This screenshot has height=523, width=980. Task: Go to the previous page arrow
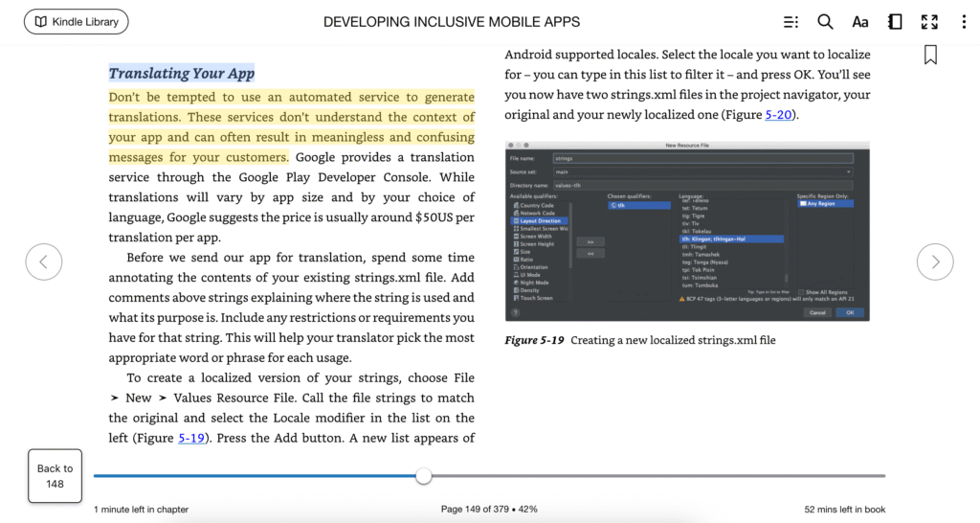point(44,261)
